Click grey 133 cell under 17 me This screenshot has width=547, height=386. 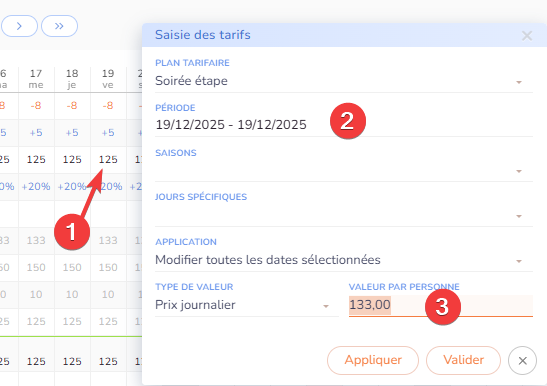coord(36,240)
